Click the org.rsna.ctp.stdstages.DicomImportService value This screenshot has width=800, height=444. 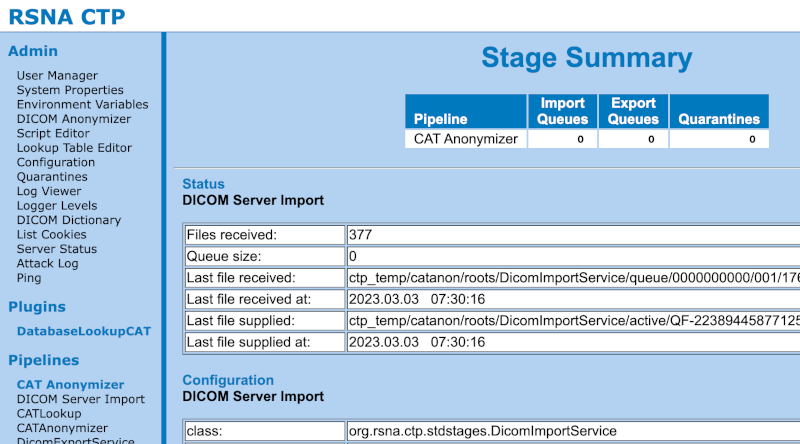coord(483,431)
